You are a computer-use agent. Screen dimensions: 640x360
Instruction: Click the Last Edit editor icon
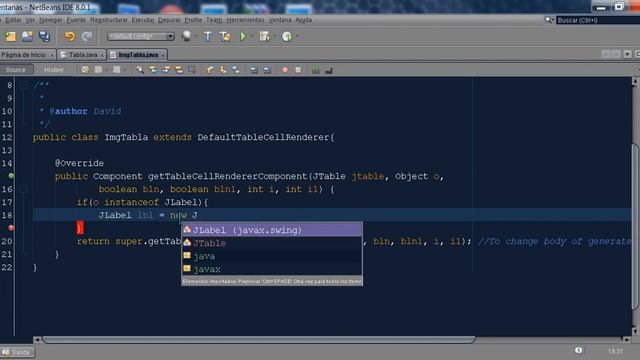coord(85,70)
